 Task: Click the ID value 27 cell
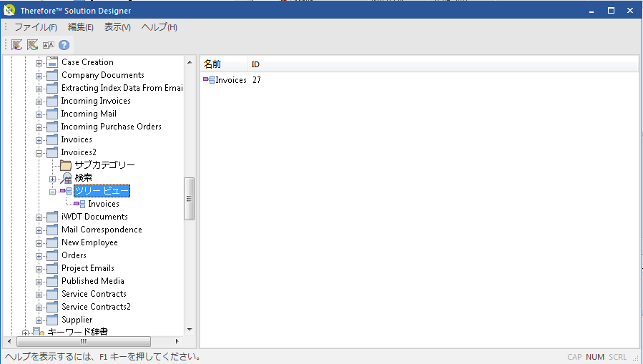click(x=257, y=80)
